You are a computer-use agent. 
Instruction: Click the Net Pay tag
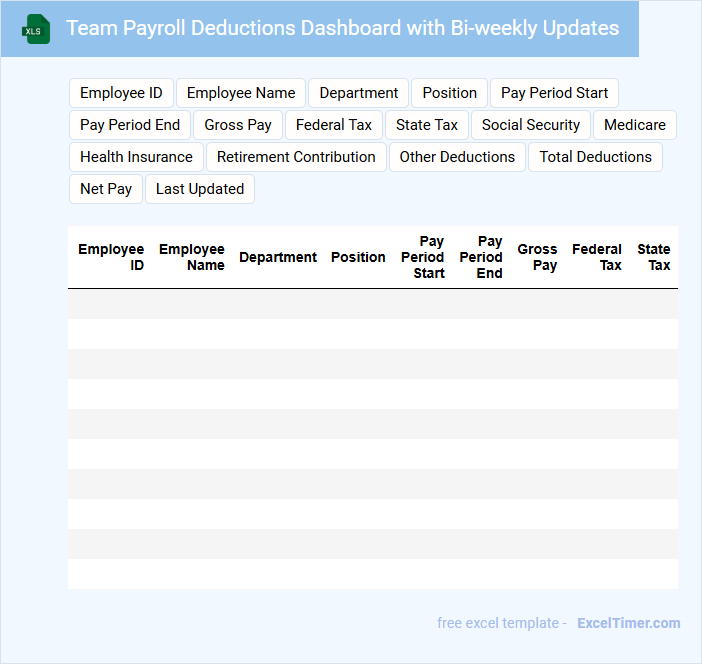[x=106, y=189]
